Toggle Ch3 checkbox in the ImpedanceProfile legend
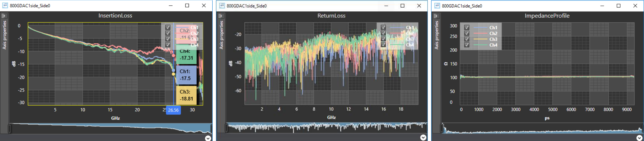This screenshot has width=644, height=141. pos(467,39)
